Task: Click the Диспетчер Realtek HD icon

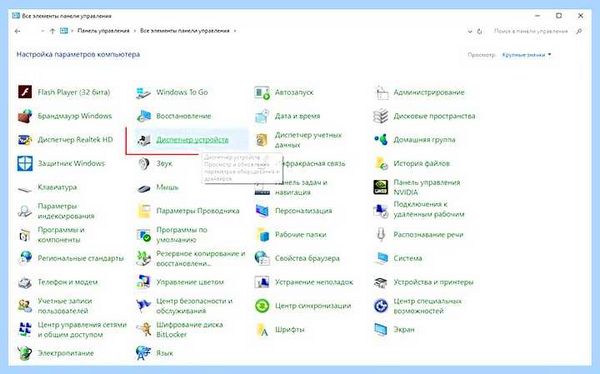Action: pyautogui.click(x=25, y=140)
